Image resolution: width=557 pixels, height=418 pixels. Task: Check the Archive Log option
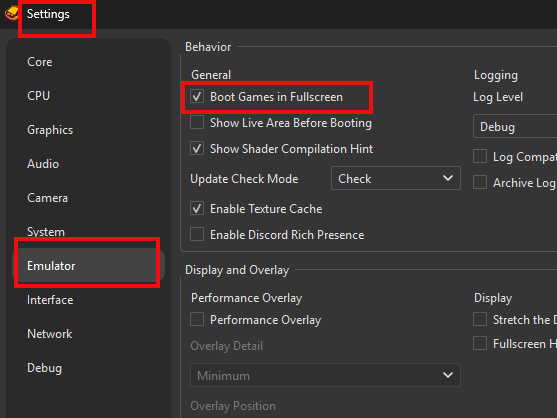click(x=480, y=183)
